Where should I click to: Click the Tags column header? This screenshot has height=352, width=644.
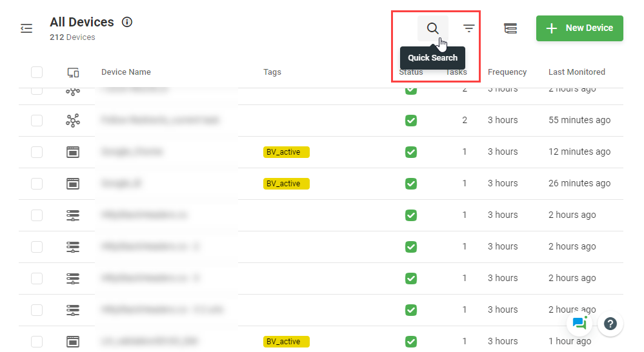click(272, 72)
